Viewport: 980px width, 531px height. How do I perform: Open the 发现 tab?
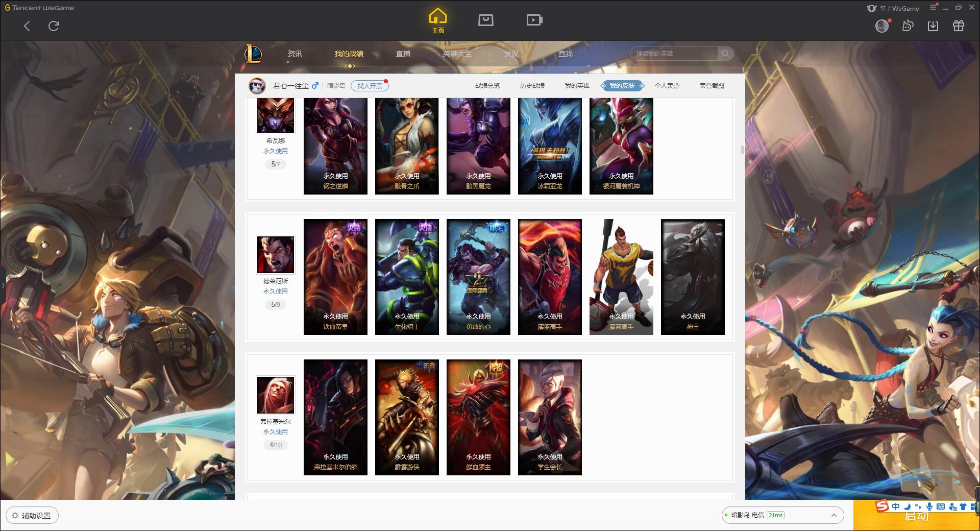click(511, 54)
